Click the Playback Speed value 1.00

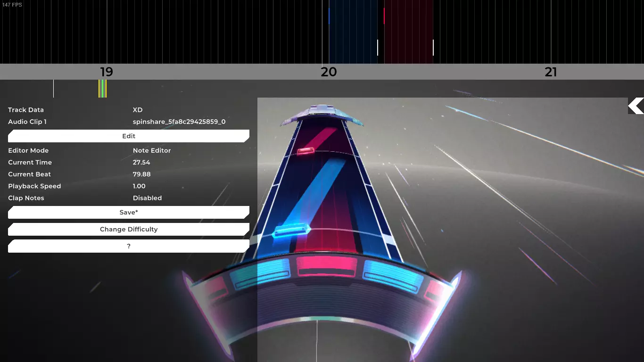tap(139, 186)
